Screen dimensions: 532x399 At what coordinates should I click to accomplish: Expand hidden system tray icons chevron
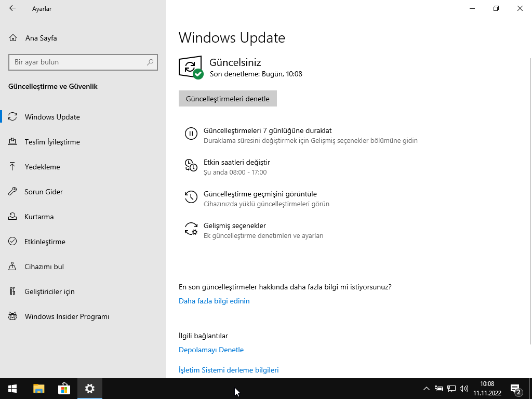[427, 389]
